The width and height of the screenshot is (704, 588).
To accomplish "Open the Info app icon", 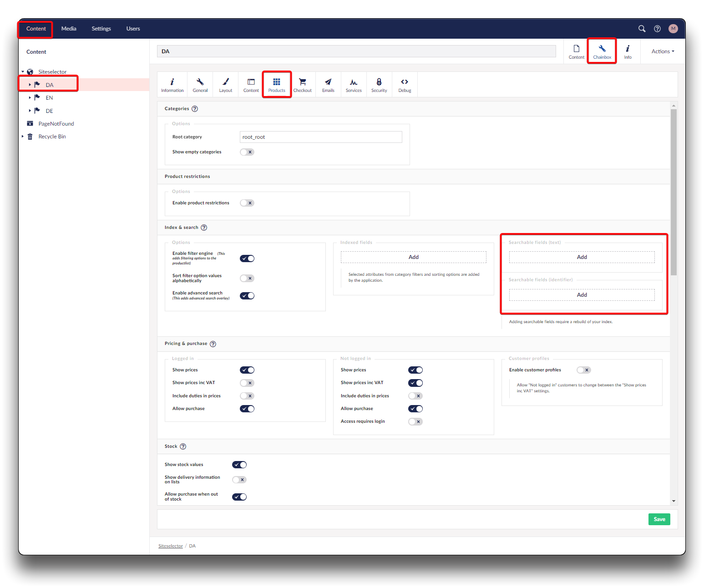I will click(x=628, y=51).
